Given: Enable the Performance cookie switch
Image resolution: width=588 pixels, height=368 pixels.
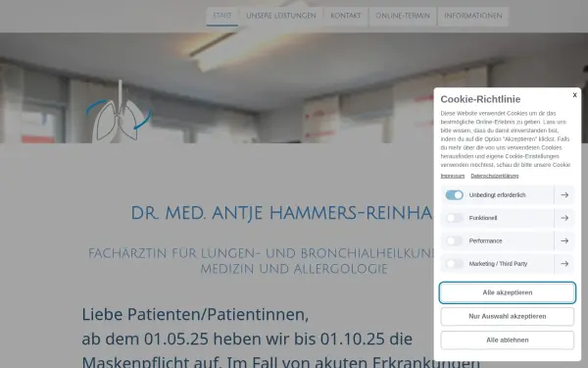Looking at the screenshot, I should coord(454,240).
